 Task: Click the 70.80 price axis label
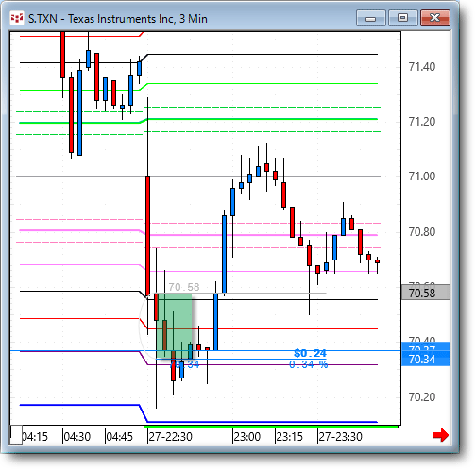[422, 232]
